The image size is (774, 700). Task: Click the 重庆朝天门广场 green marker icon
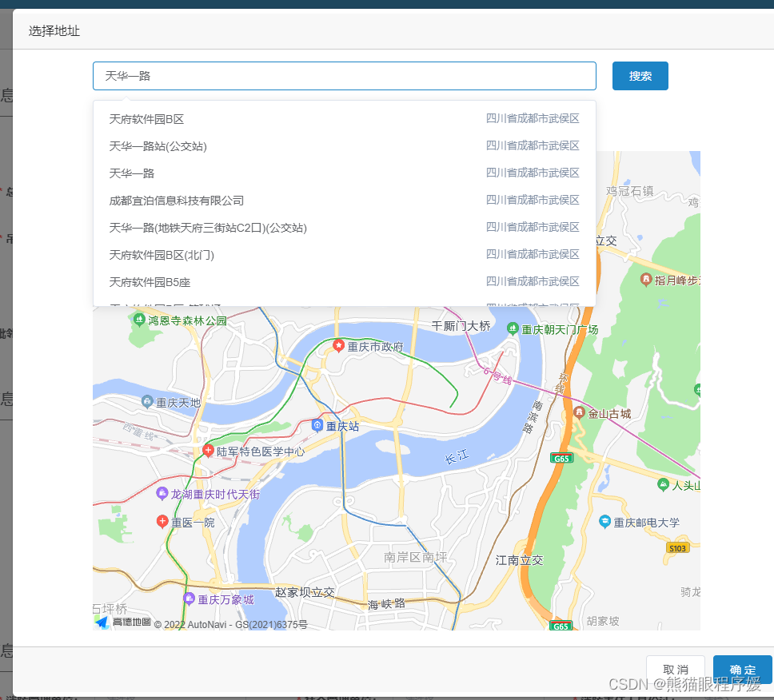tap(513, 328)
